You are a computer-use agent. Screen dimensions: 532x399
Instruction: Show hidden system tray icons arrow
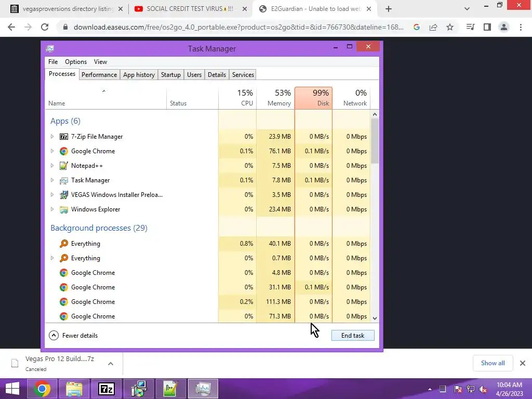430,389
